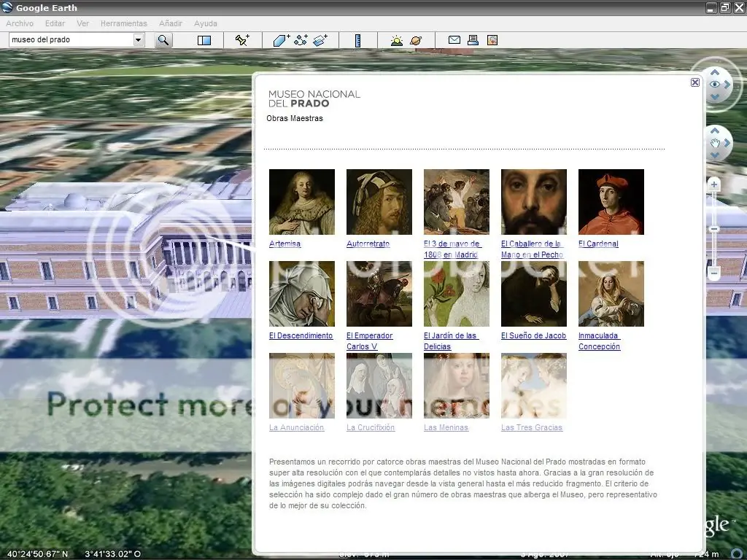Image resolution: width=747 pixels, height=560 pixels.
Task: Move right with the move joystick arrow
Action: tap(727, 143)
